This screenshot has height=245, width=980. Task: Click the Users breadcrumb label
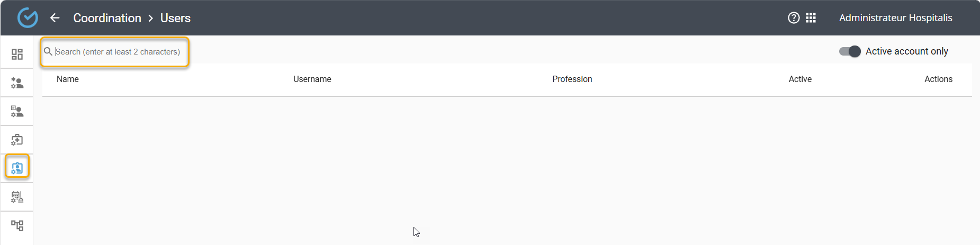point(175,18)
